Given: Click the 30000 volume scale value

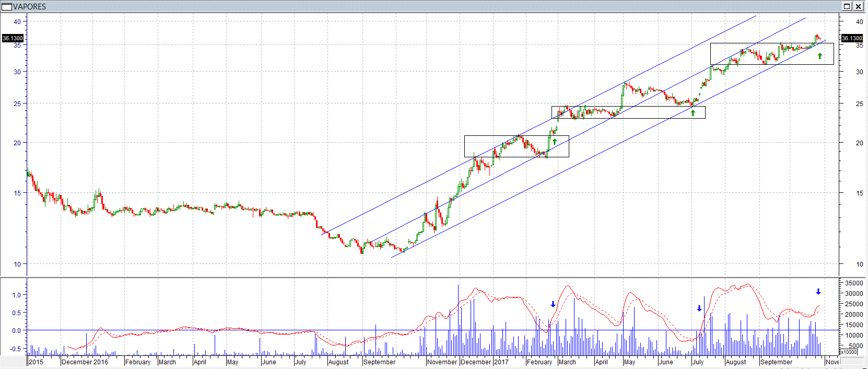Looking at the screenshot, I should point(854,293).
